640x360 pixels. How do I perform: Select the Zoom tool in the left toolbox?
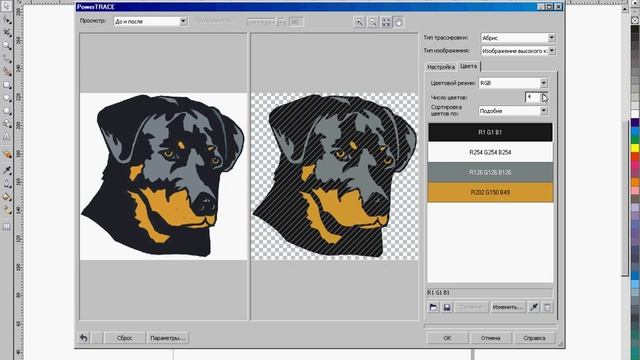(7, 45)
